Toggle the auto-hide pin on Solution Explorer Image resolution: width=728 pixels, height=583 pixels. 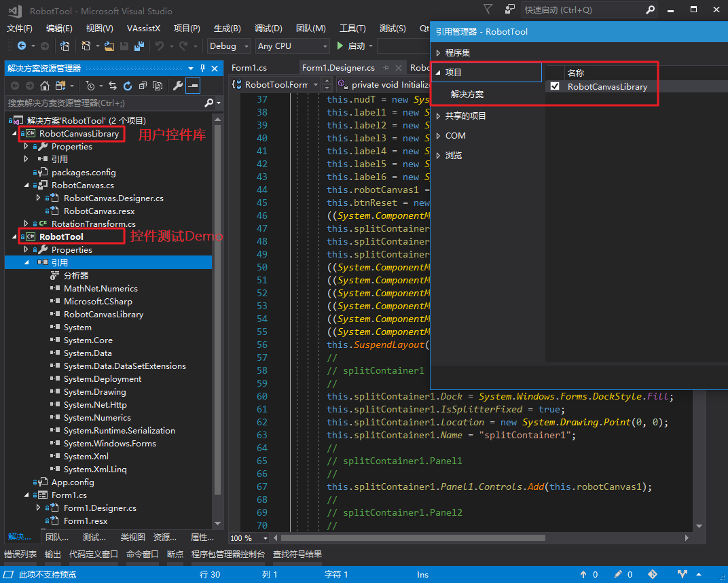[x=202, y=69]
